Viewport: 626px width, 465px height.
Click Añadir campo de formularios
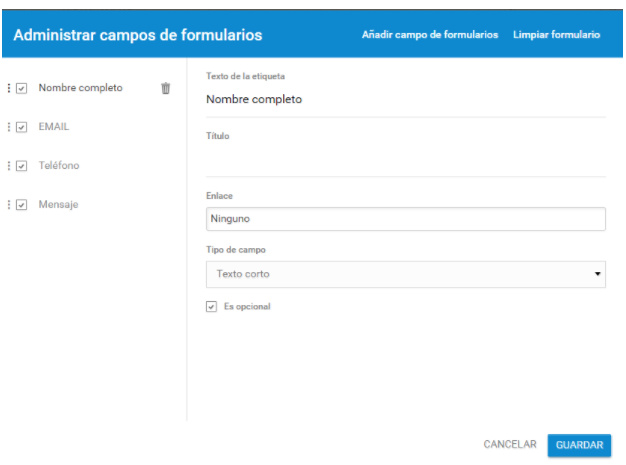[430, 35]
